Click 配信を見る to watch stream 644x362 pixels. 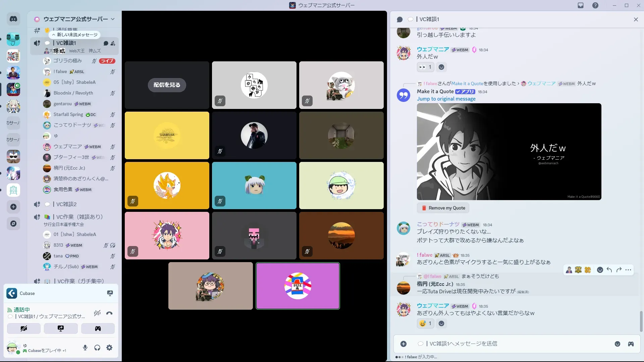(167, 85)
